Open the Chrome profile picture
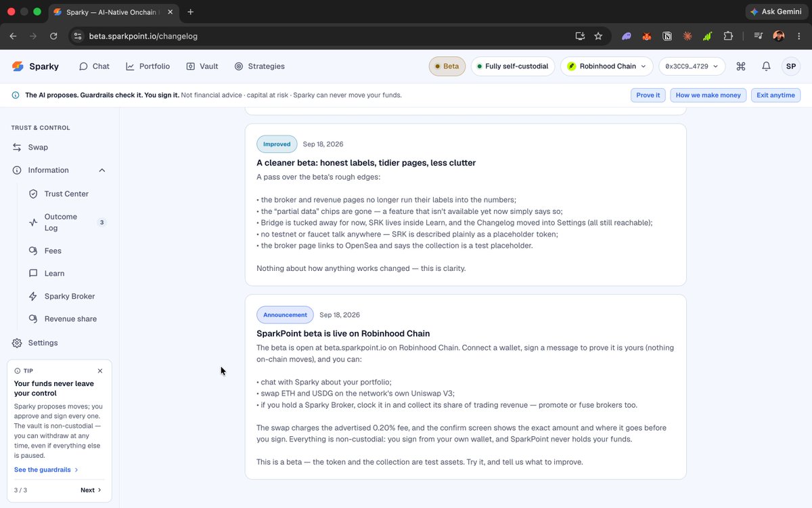Screen dimensions: 812x508 (x=779, y=36)
